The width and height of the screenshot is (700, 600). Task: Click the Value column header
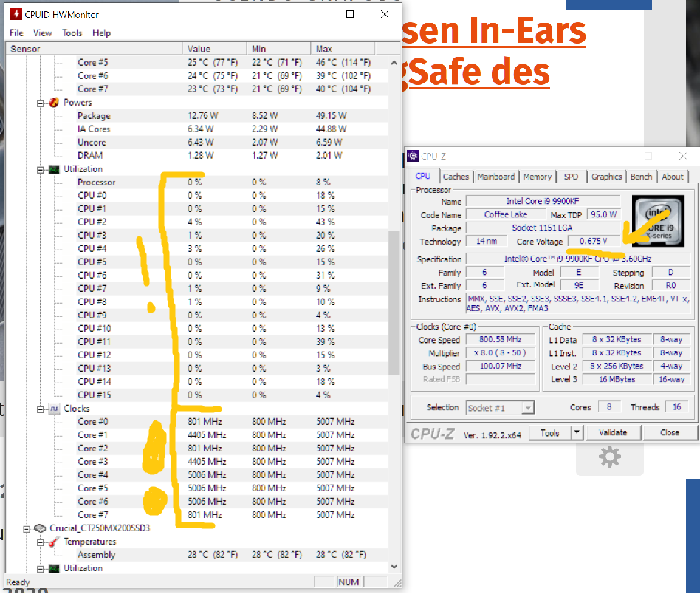click(x=215, y=49)
